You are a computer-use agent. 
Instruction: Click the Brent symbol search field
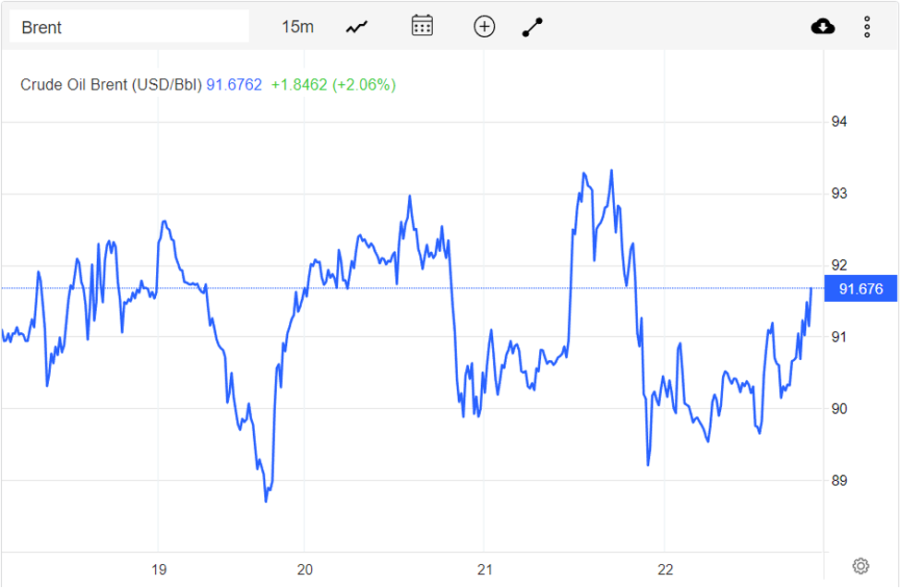click(x=129, y=27)
